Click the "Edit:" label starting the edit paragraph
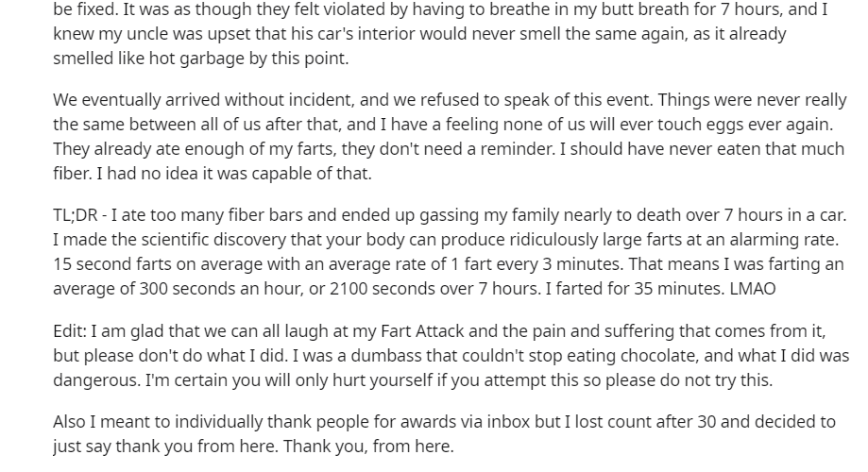 70,331
